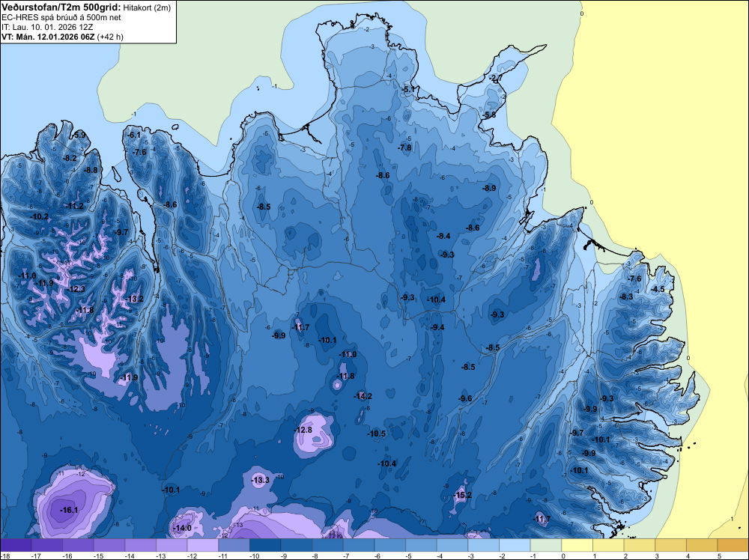
Task: Select the -5.9 temperature value
Action: [x=79, y=135]
